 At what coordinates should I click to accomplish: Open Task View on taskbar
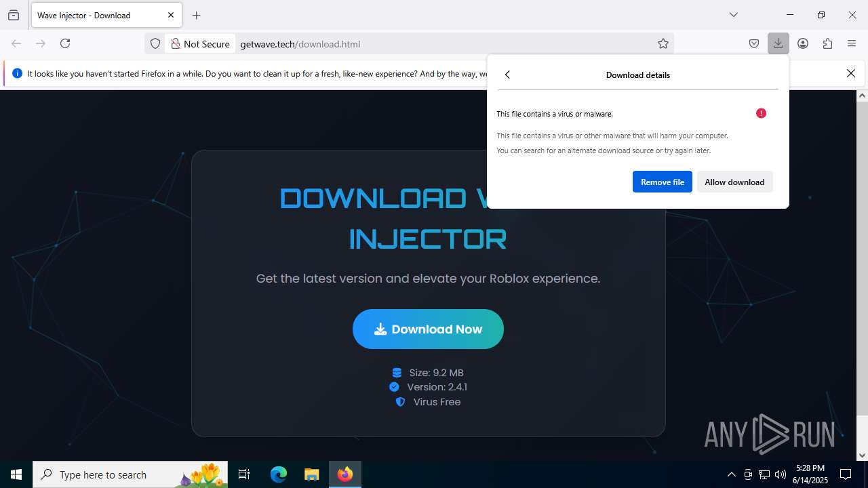(x=244, y=474)
